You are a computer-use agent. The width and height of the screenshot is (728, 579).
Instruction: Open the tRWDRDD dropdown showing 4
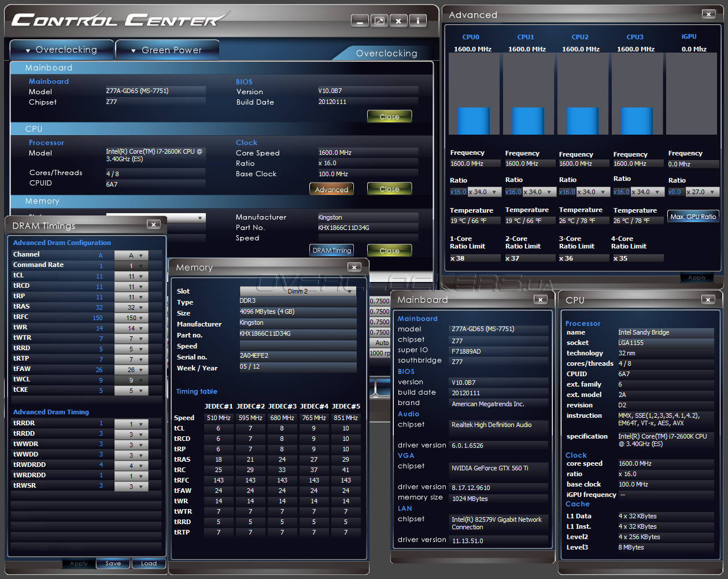[131, 466]
